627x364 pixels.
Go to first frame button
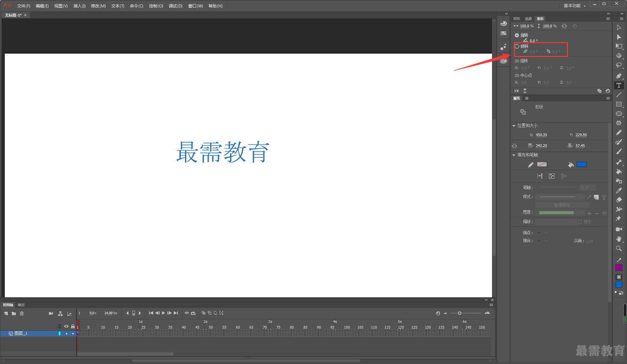pos(151,313)
